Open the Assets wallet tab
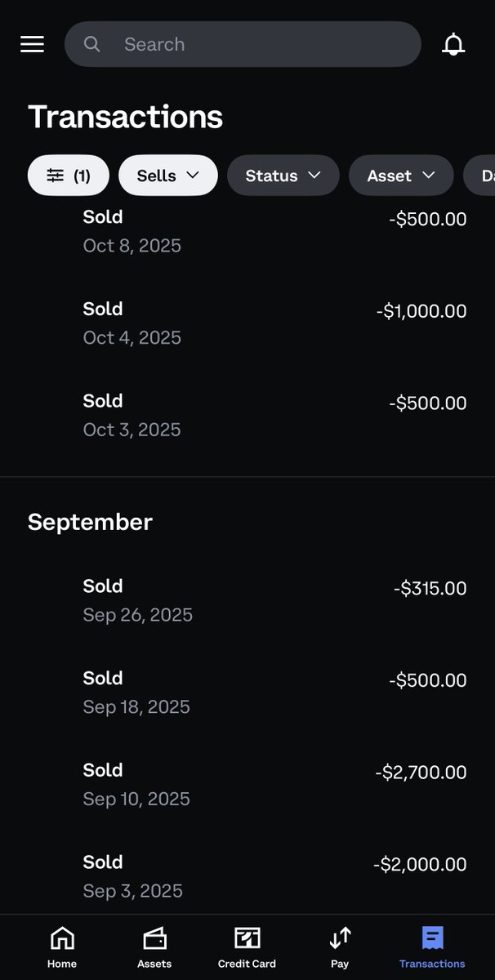The image size is (495, 980). 154,947
